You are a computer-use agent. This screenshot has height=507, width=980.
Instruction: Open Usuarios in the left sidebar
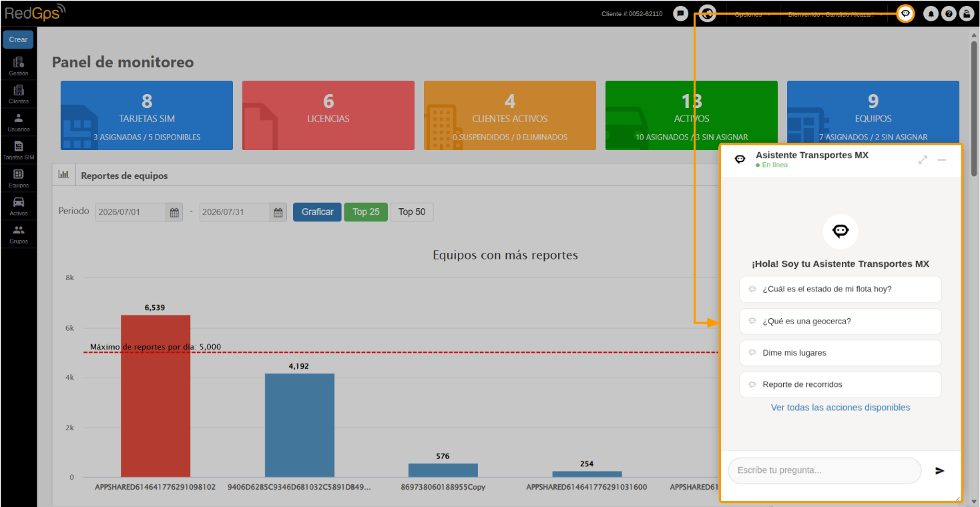[x=19, y=122]
